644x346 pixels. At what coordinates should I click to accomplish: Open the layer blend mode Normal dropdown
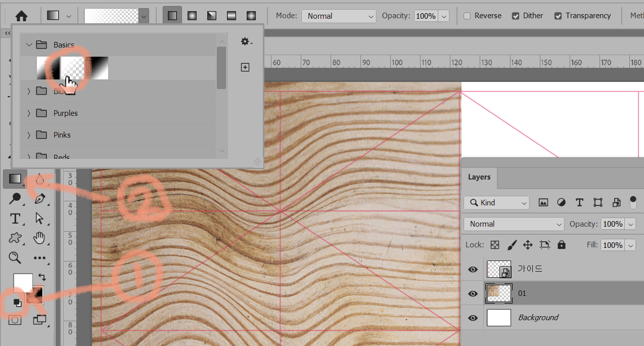coord(514,224)
